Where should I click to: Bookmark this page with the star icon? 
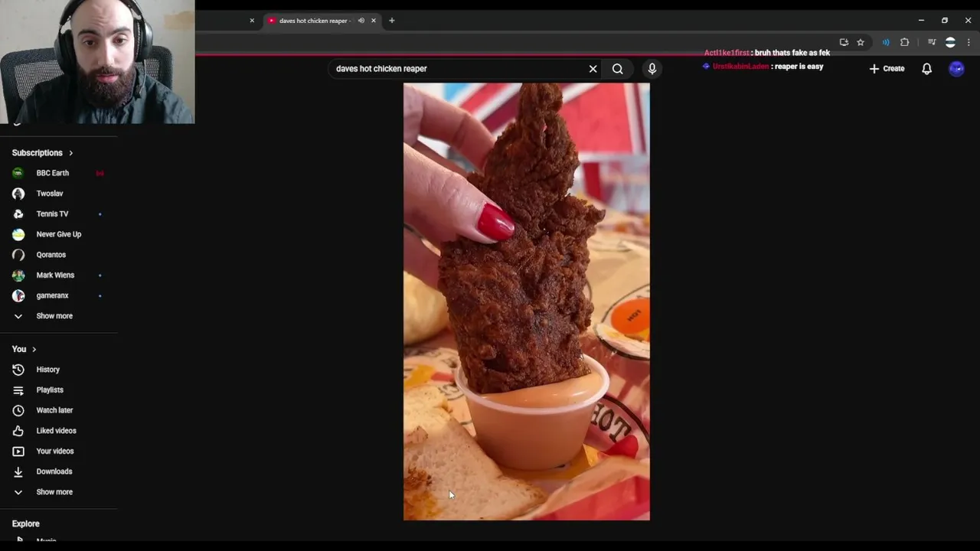861,43
